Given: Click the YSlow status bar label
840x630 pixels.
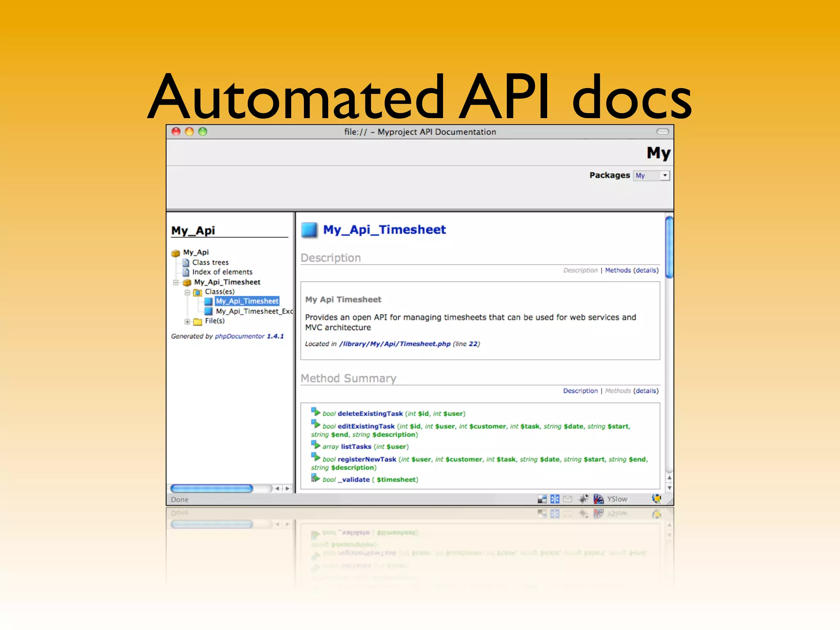Looking at the screenshot, I should (617, 499).
